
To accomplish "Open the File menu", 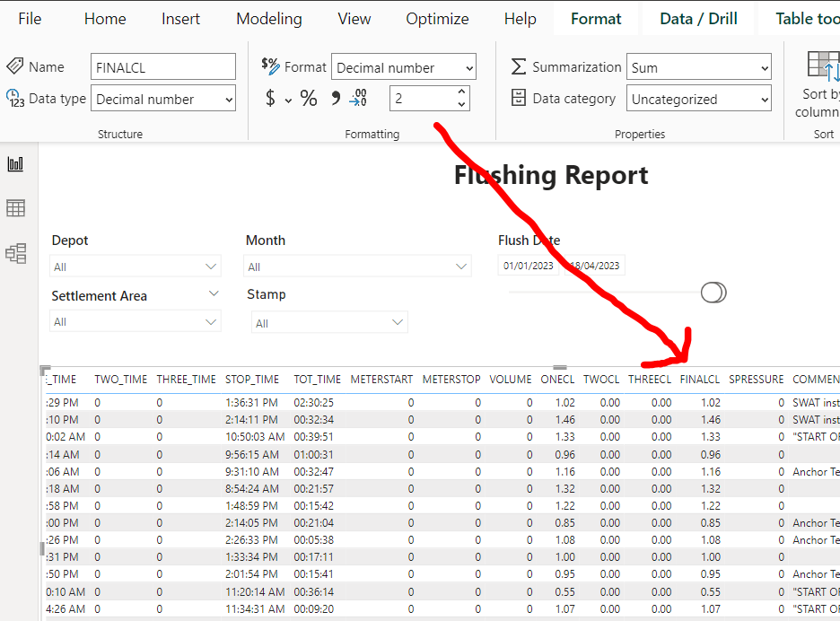I will tap(30, 19).
